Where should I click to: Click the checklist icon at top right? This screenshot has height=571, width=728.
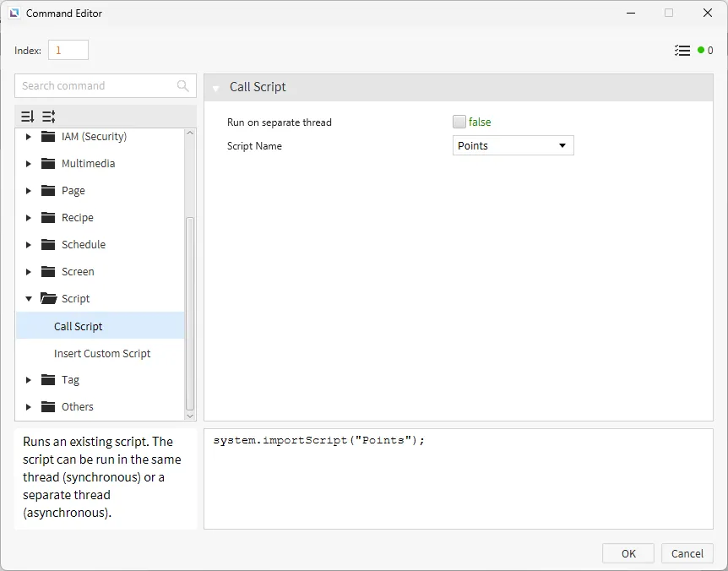[682, 51]
